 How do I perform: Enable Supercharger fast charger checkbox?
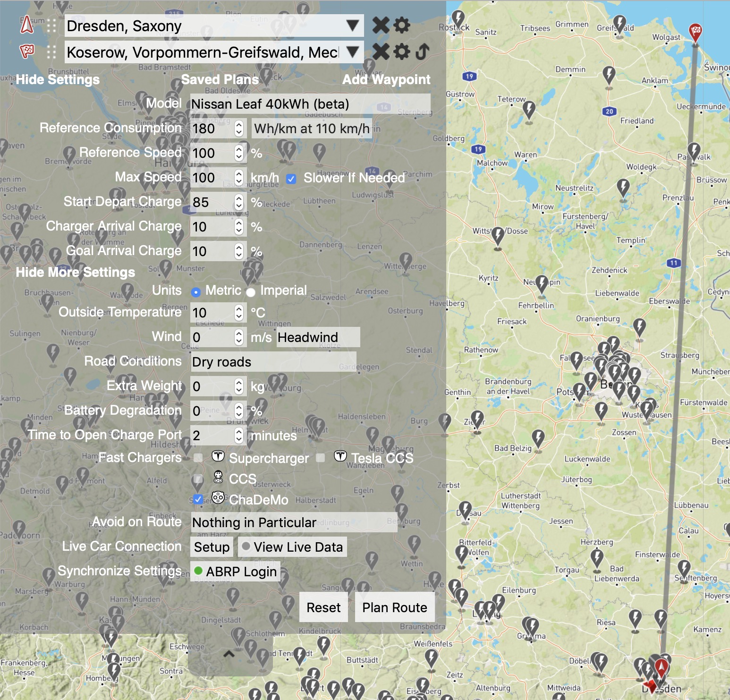click(x=198, y=457)
